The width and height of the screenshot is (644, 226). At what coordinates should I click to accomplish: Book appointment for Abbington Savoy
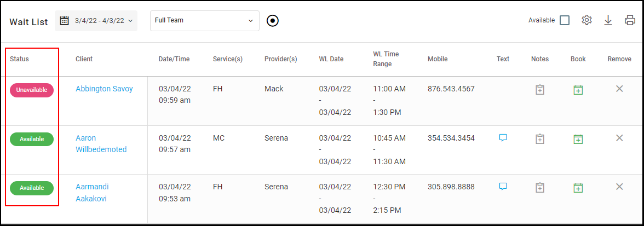tap(578, 90)
